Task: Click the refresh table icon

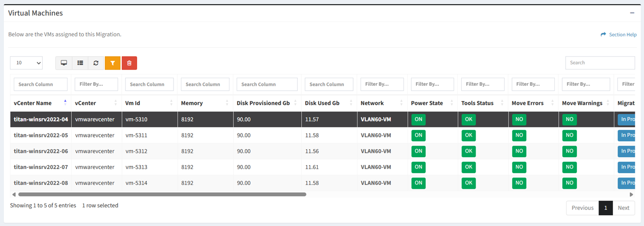Action: point(96,63)
